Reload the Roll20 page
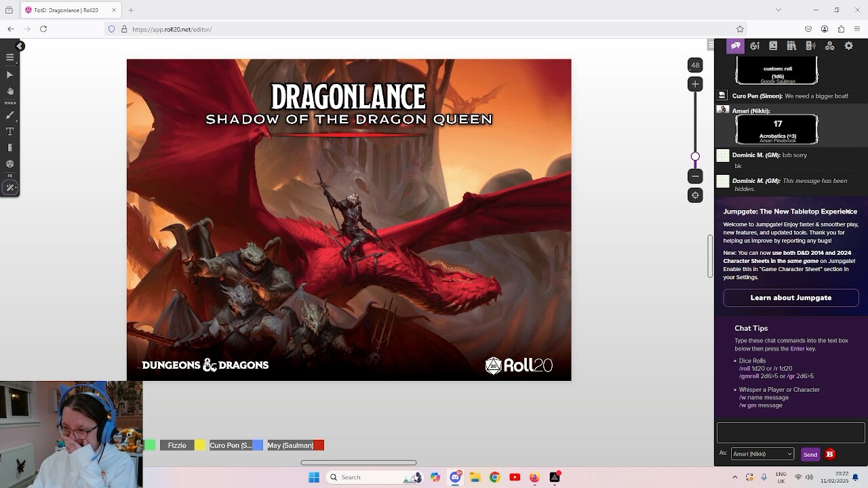The image size is (868, 488). [43, 29]
